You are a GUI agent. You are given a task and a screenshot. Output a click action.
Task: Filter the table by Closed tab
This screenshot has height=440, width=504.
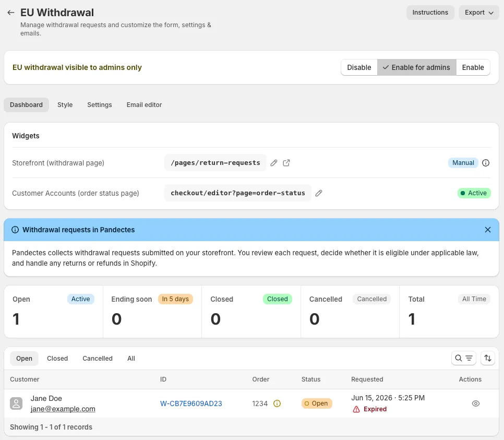point(57,359)
